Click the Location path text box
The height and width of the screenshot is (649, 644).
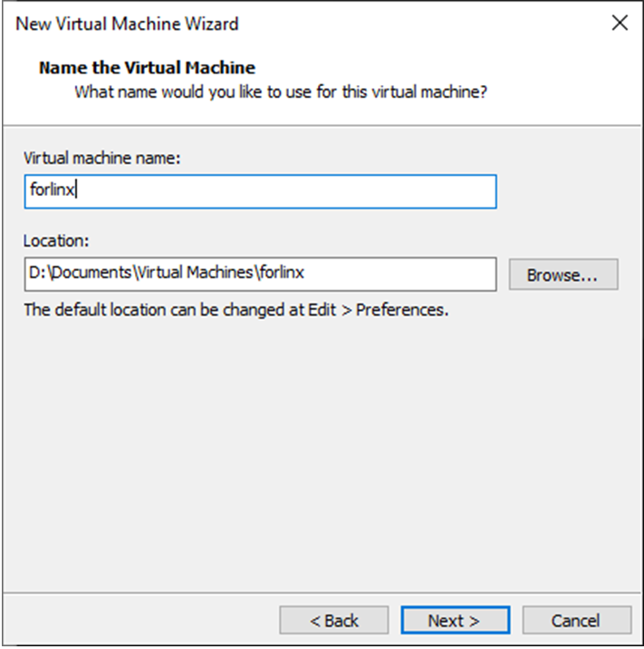click(260, 273)
